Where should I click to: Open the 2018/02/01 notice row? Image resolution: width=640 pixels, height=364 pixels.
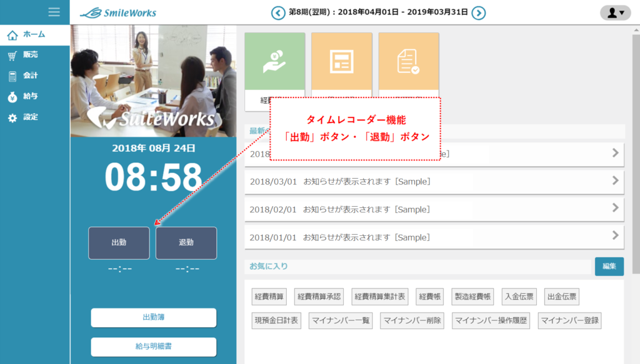click(x=434, y=210)
